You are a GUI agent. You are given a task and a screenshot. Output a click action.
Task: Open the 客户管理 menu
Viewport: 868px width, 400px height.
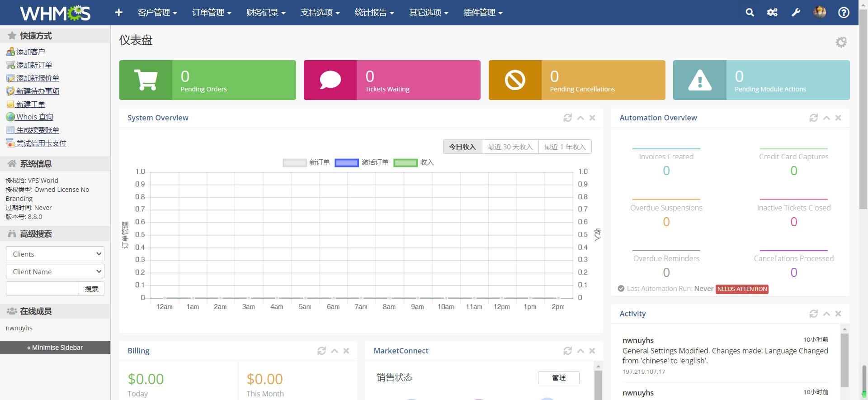[157, 13]
